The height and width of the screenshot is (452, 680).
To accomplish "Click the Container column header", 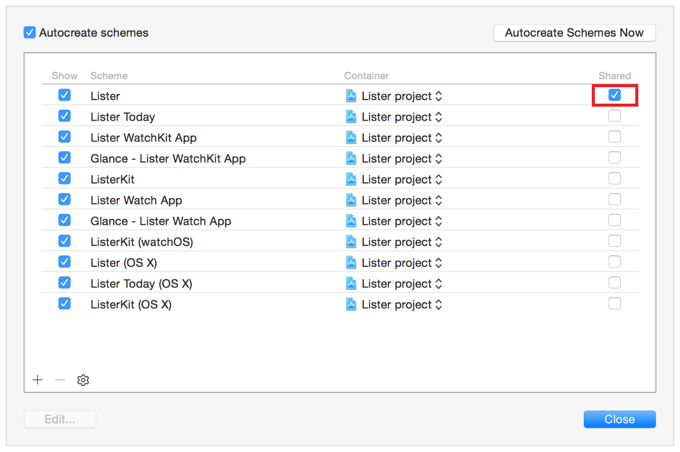I will click(366, 75).
